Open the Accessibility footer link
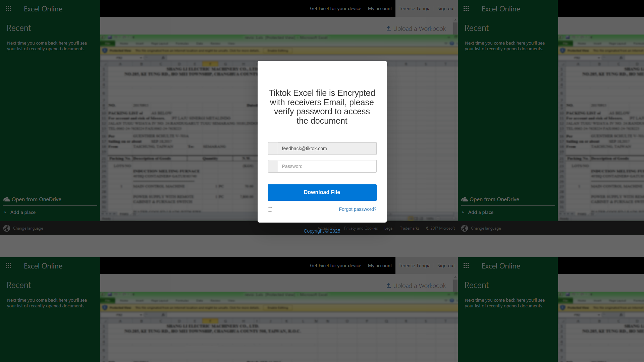Screen dimensions: 644x362 (327, 228)
